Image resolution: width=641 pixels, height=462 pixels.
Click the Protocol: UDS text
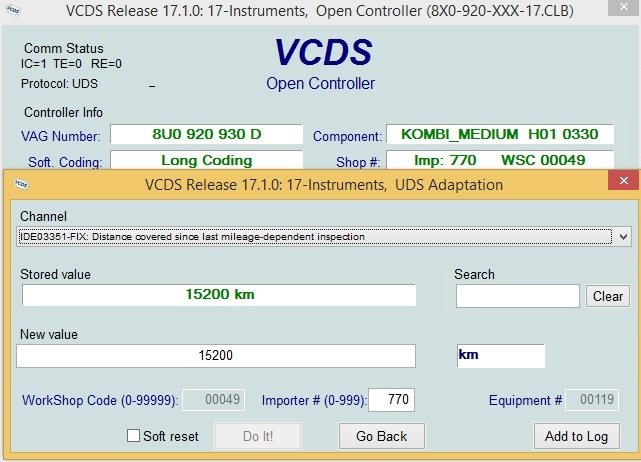[59, 83]
